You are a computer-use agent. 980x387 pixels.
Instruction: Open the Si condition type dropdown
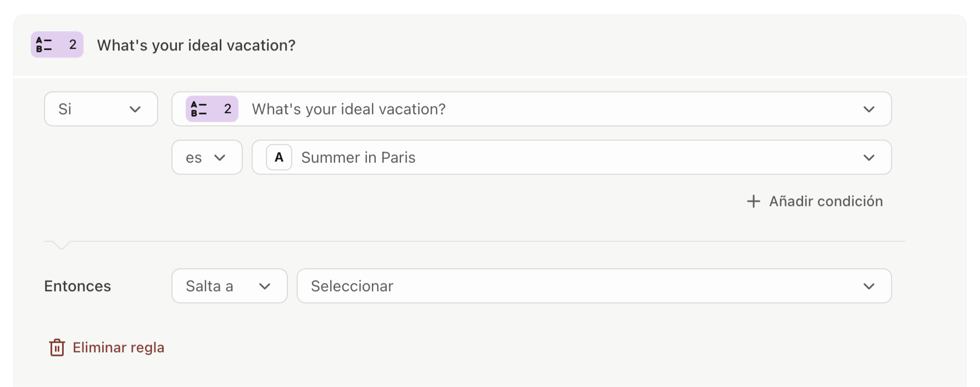pos(101,109)
